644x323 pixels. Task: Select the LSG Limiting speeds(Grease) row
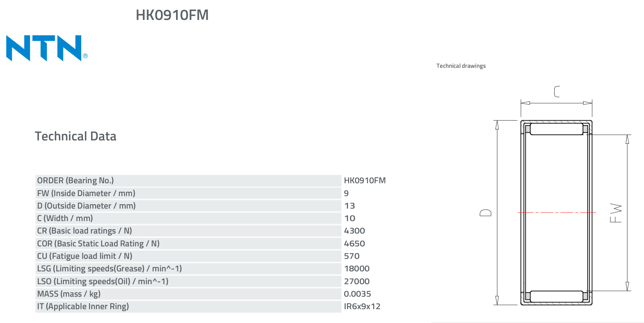tap(188, 269)
